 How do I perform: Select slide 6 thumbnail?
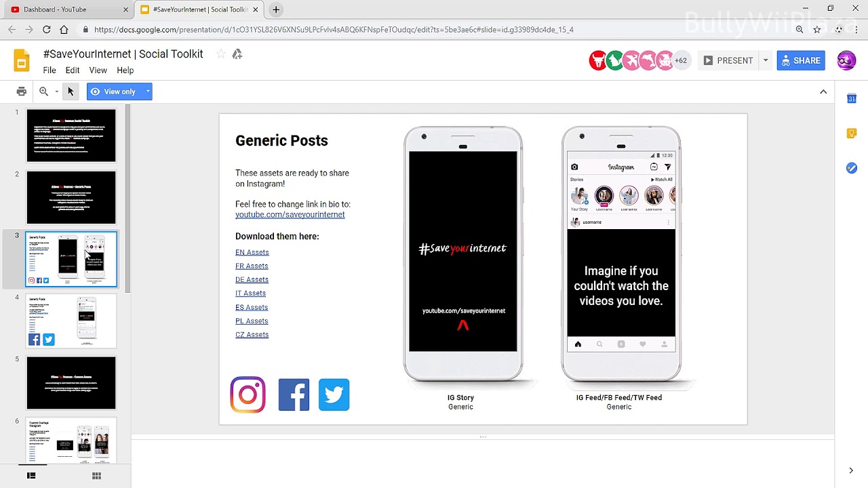(71, 441)
